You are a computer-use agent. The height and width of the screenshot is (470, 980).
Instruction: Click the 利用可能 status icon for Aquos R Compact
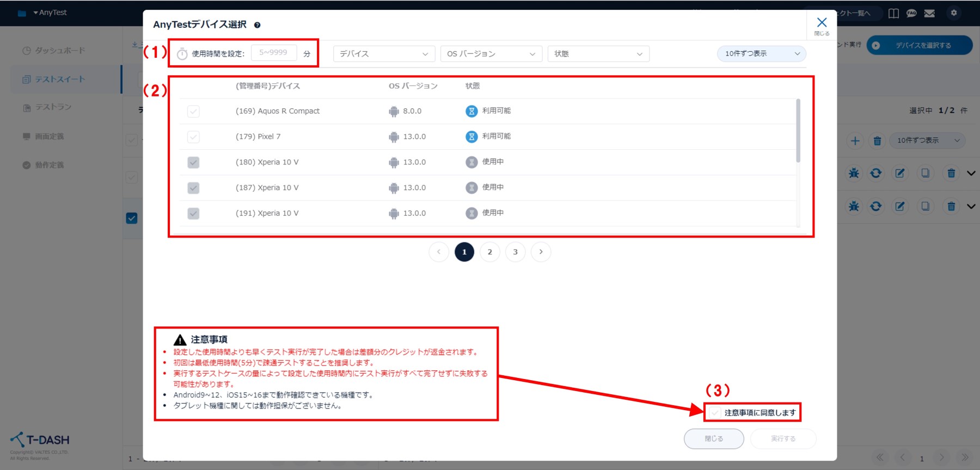(471, 111)
